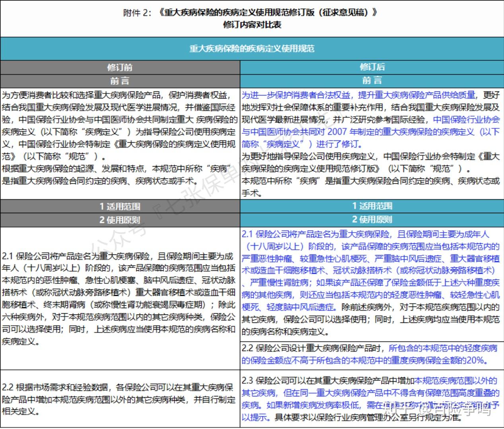
Task: Click the sentence starting 本规范中所称“疾病”是指 in 修订后
Action: pyautogui.click(x=371, y=187)
